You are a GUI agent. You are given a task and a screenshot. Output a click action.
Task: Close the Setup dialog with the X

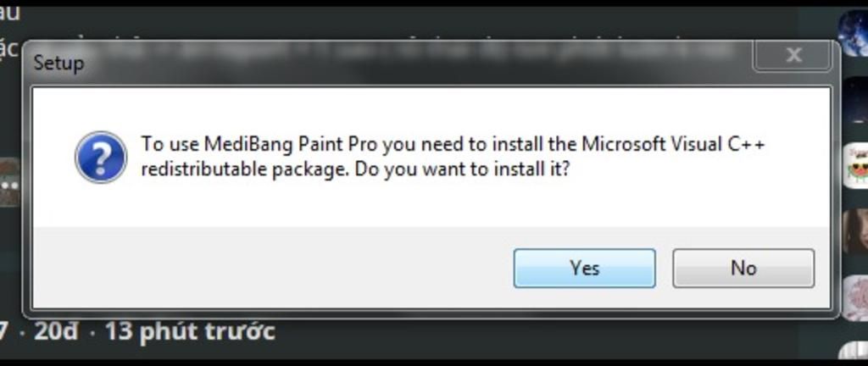click(793, 55)
